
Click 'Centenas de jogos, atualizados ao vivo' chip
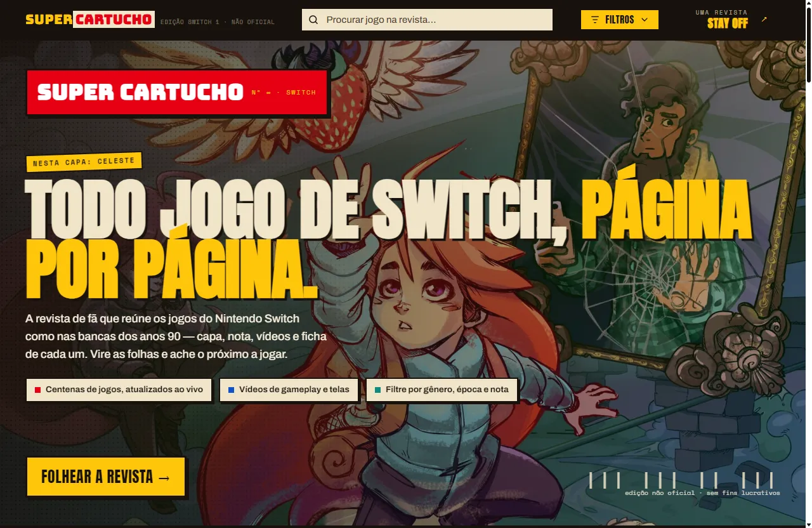pyautogui.click(x=119, y=390)
